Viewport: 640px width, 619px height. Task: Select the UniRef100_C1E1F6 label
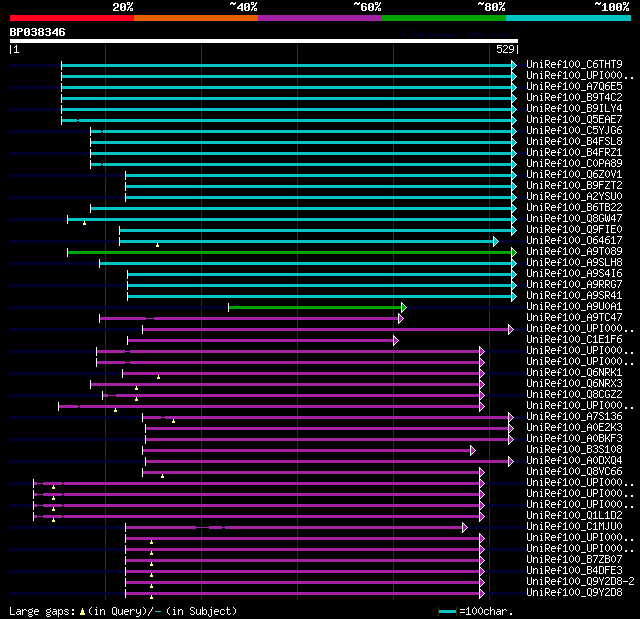[x=574, y=339]
